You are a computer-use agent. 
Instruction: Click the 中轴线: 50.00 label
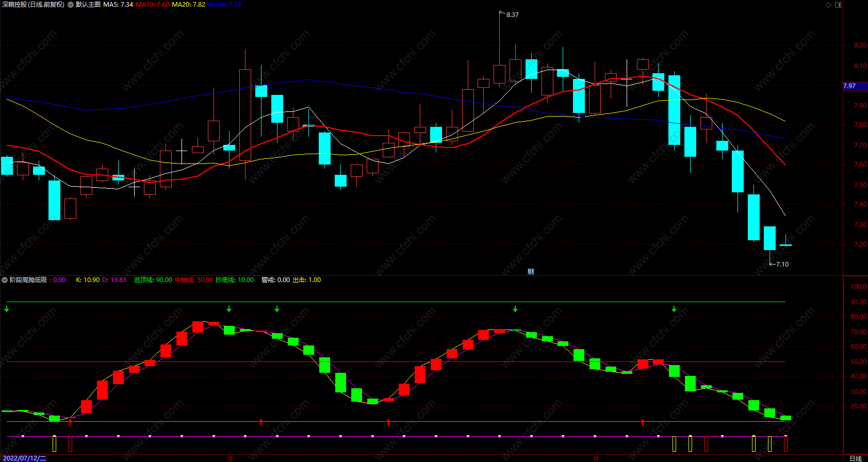click(x=194, y=280)
